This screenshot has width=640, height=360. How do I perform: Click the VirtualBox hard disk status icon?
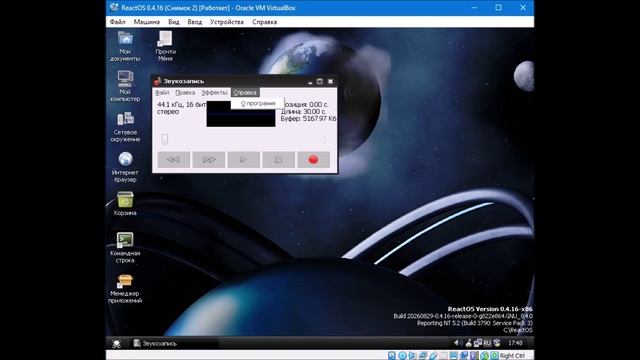click(x=392, y=356)
